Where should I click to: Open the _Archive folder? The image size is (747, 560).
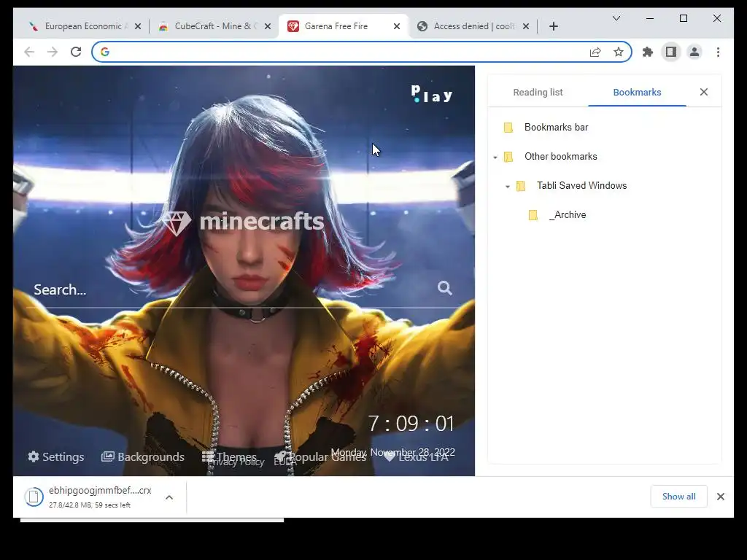point(567,215)
